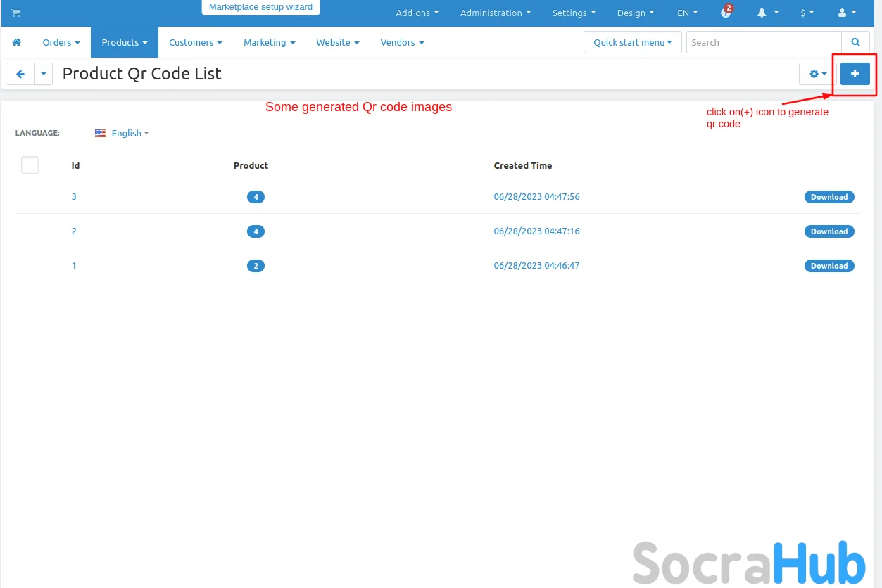The image size is (882, 588).
Task: Click the red-badged notification icon with 2
Action: click(x=726, y=13)
